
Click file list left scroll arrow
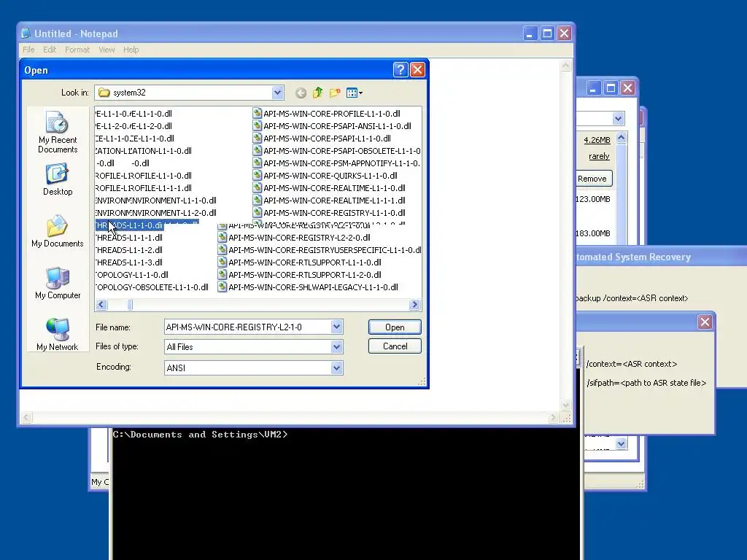(x=101, y=305)
